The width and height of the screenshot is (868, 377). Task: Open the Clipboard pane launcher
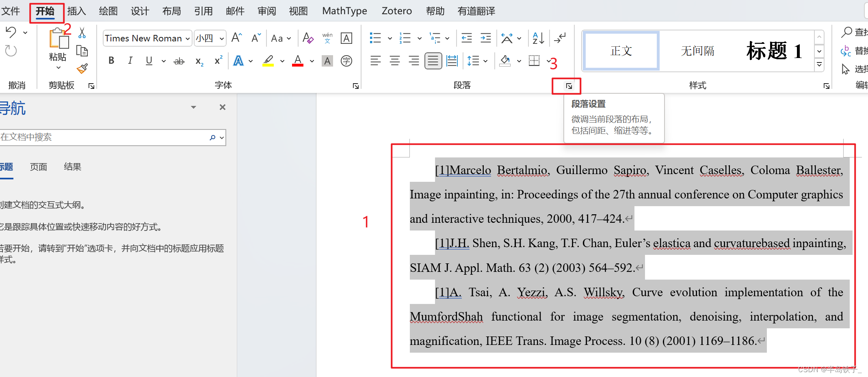(91, 86)
